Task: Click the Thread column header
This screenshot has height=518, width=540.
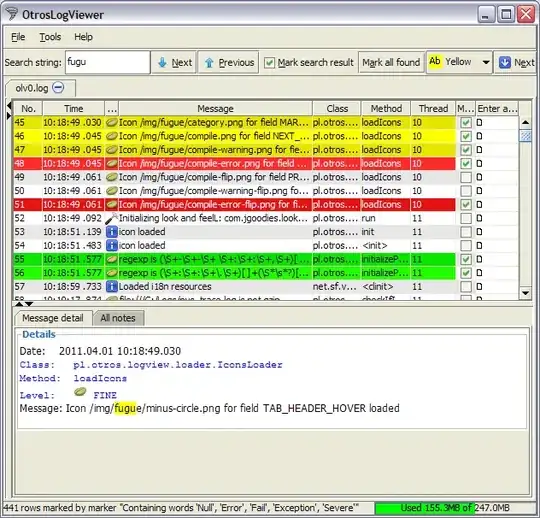Action: (433, 108)
